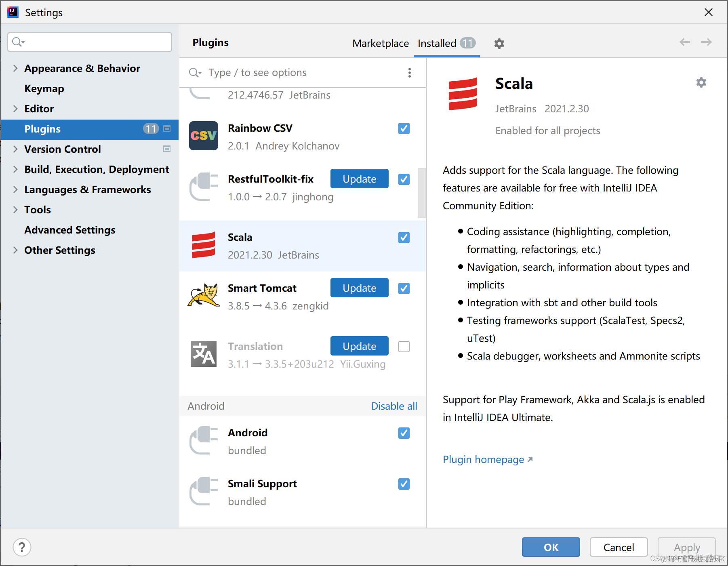The image size is (728, 566).
Task: Navigate forward with the right arrow
Action: 706,42
